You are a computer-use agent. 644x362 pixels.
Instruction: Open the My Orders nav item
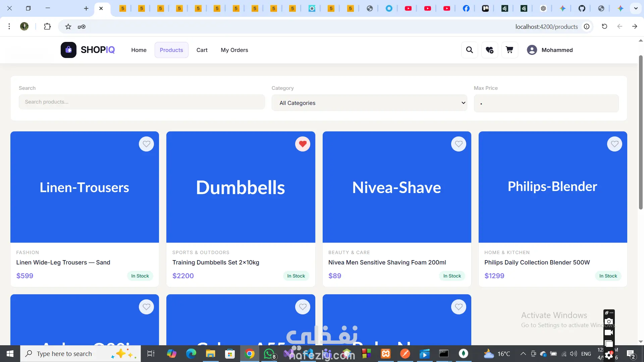click(234, 50)
